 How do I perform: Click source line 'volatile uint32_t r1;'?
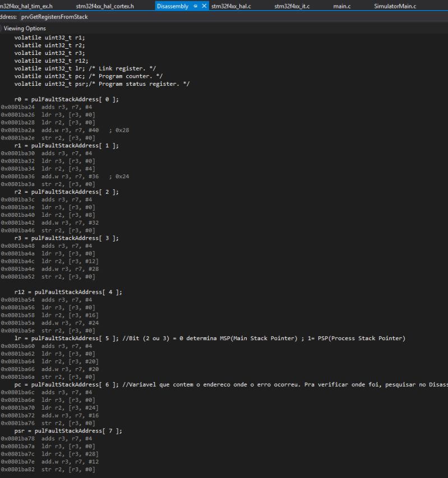(x=49, y=38)
